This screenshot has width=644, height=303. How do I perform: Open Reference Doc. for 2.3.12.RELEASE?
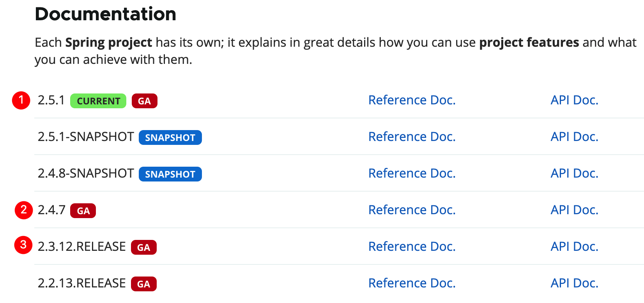point(412,247)
